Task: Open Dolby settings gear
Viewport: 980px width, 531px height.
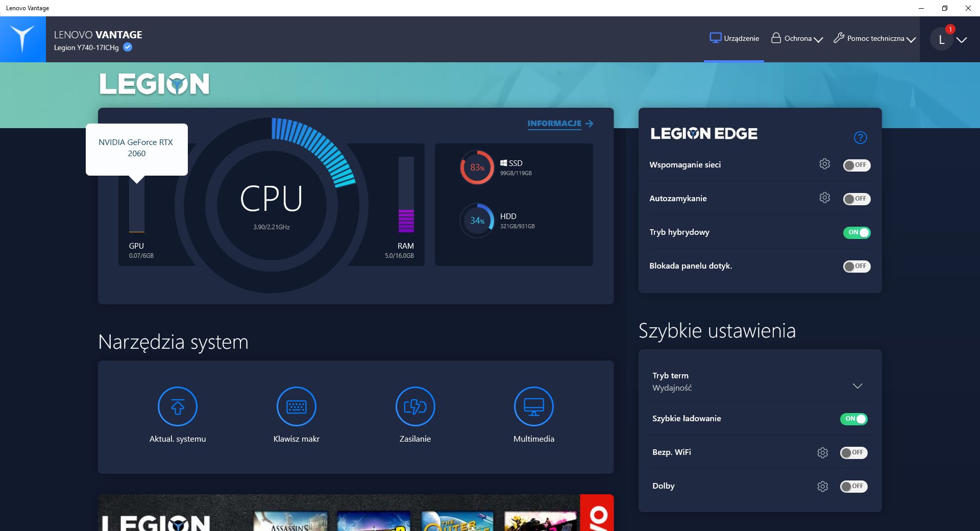Action: tap(822, 486)
